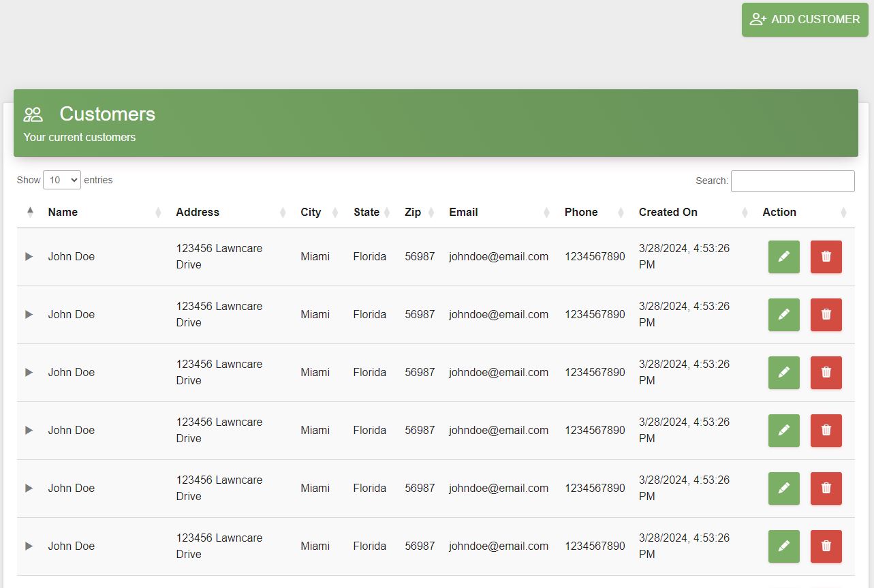Open the entries-per-page dropdown
The width and height of the screenshot is (874, 588).
[x=62, y=180]
